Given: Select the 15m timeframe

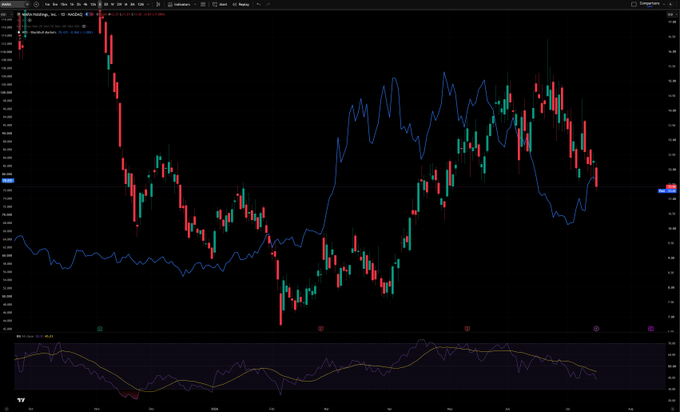Looking at the screenshot, I should [63, 4].
